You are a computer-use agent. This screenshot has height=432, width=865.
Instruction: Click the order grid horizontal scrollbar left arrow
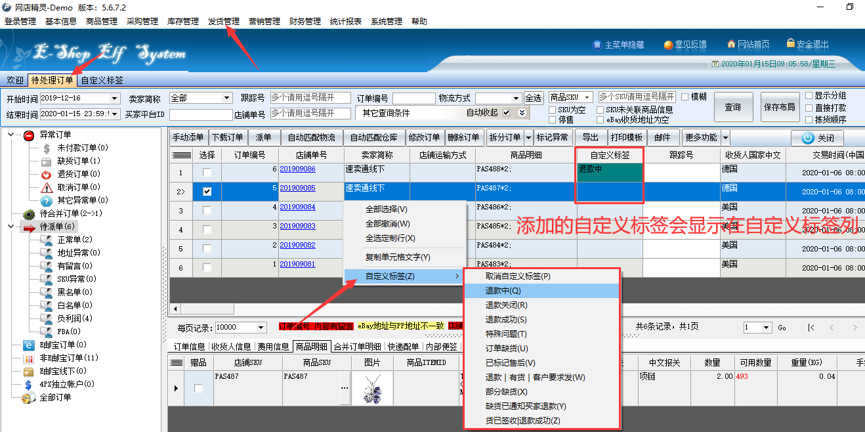(x=176, y=308)
